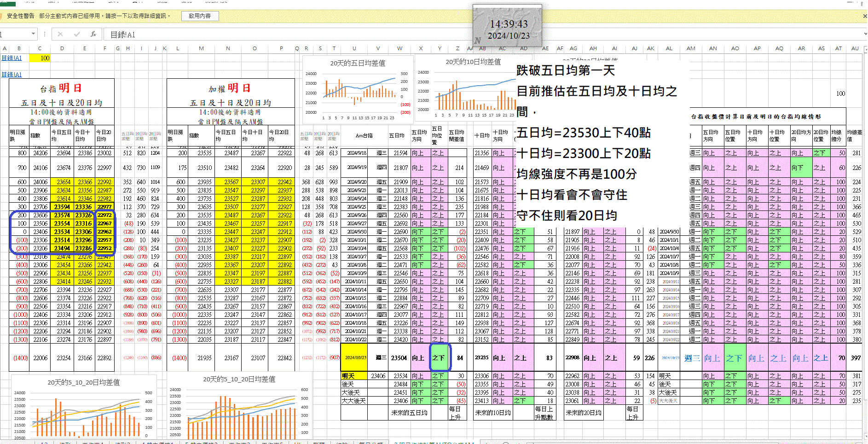The height and width of the screenshot is (444, 868).
Task: Click the 均線強度不再是100分 text line
Action: coord(577,174)
